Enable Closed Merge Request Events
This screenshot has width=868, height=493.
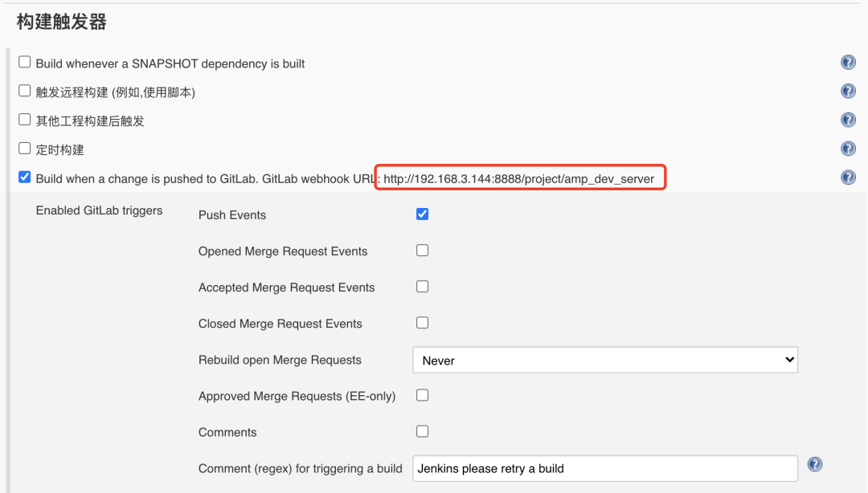[422, 323]
